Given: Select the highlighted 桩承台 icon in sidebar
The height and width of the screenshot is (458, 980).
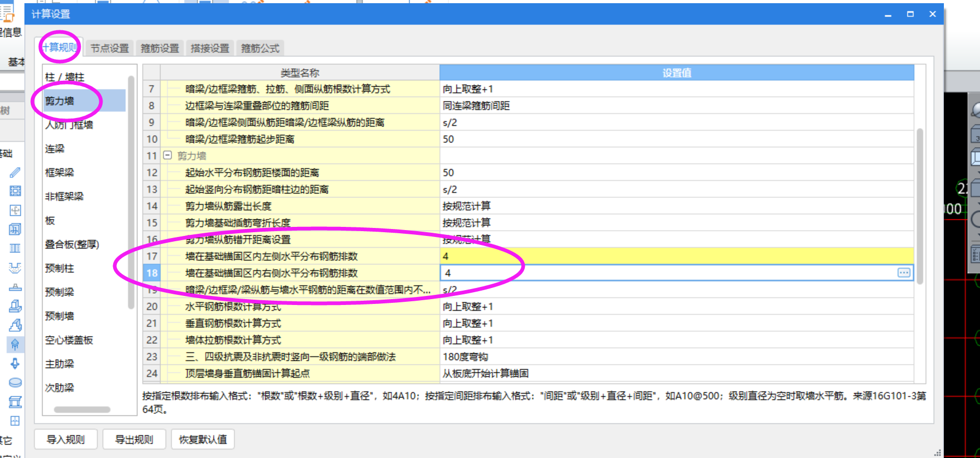Looking at the screenshot, I should (x=15, y=344).
